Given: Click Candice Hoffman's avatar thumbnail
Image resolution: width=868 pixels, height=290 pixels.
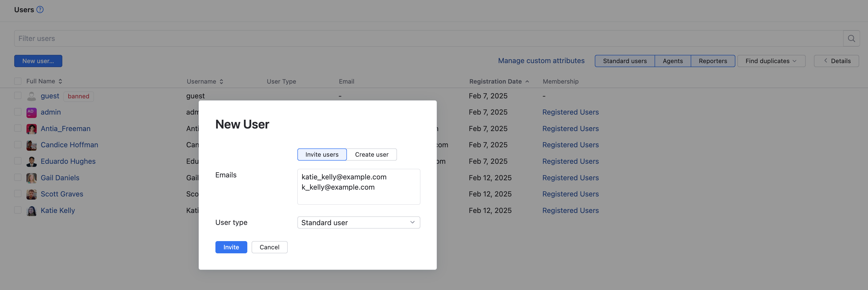Looking at the screenshot, I should 31,145.
